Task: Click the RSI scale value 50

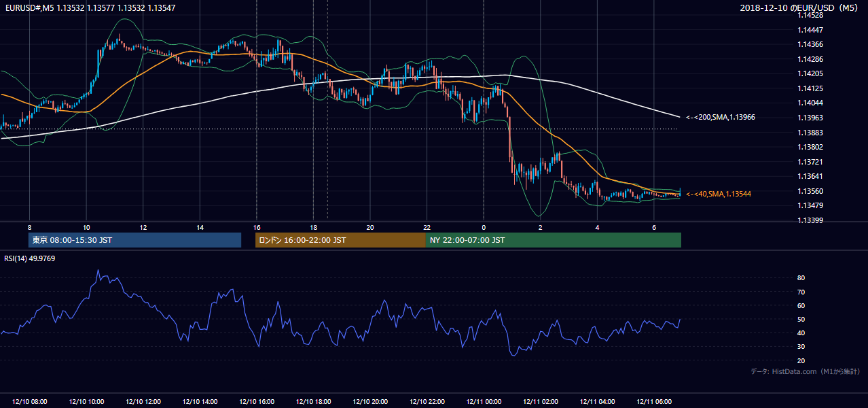Action: (x=801, y=319)
